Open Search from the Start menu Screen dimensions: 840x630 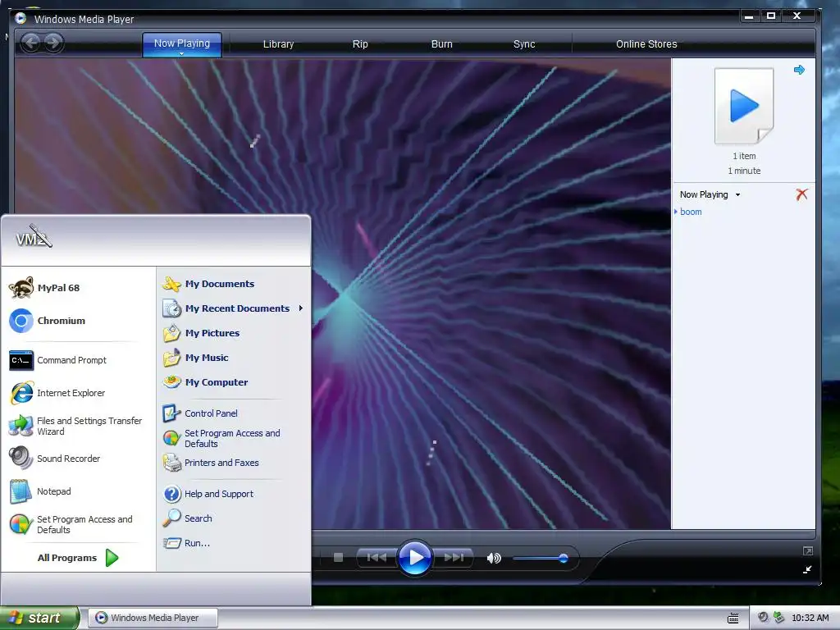coord(234,518)
